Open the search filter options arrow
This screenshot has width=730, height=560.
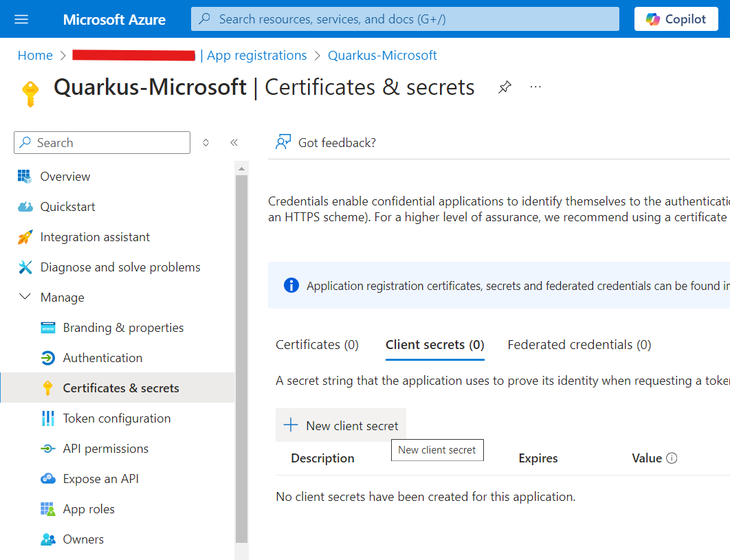pyautogui.click(x=204, y=142)
